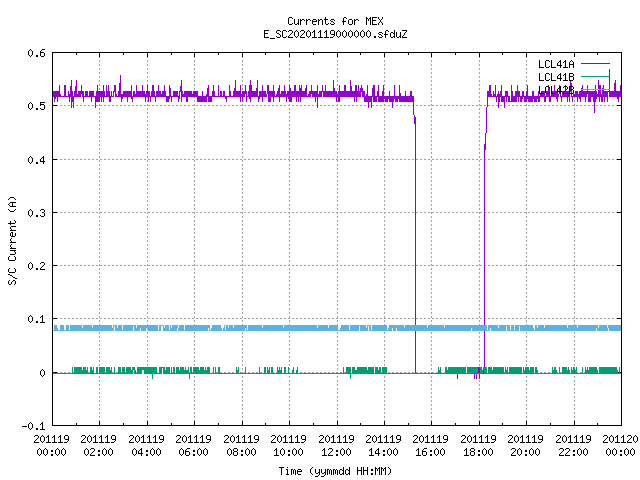Click the green line sample beside LCL41B
The image size is (640, 480).
595,77
